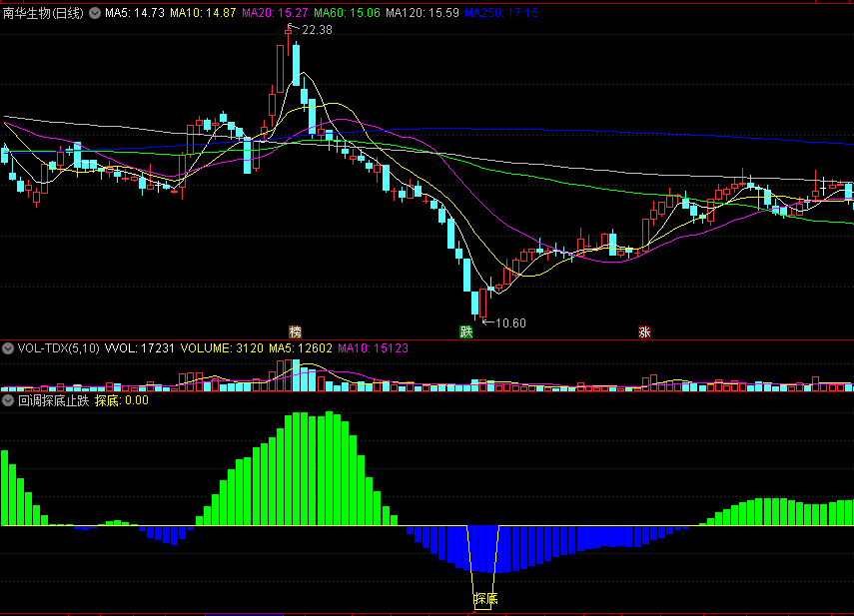Click the VVOL: 17231 value
This screenshot has height=616, width=854.
coord(140,348)
